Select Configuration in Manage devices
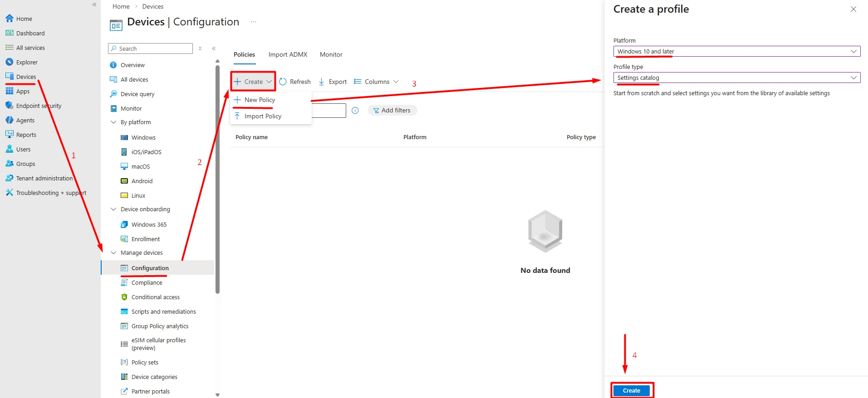Viewport: 868px width, 398px height. click(157, 268)
